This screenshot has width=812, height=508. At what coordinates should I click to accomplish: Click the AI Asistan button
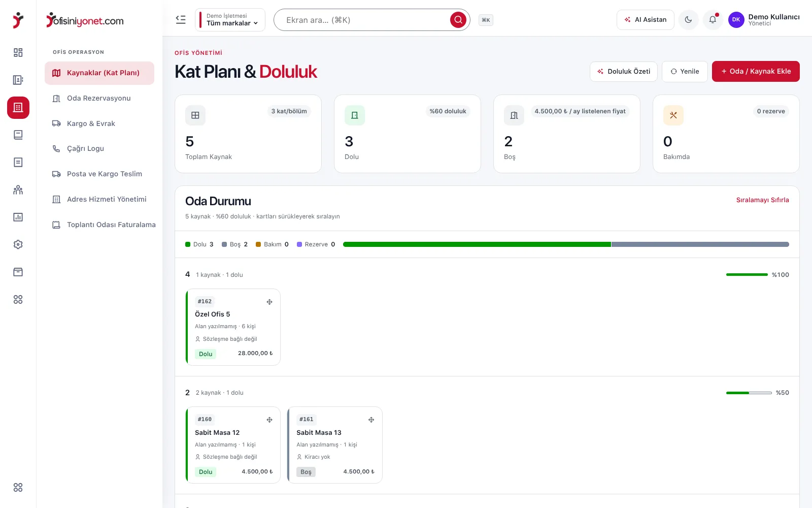(x=646, y=20)
